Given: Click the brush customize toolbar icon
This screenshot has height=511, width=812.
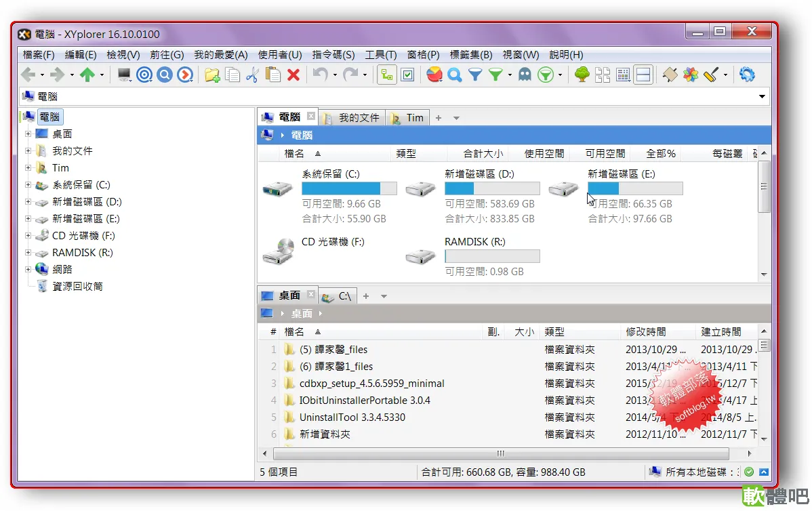Looking at the screenshot, I should point(711,75).
